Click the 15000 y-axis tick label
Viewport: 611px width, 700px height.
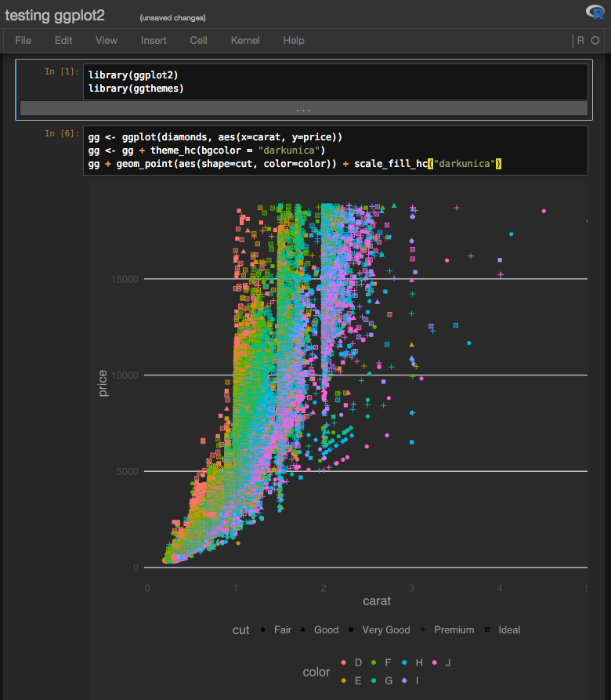125,280
